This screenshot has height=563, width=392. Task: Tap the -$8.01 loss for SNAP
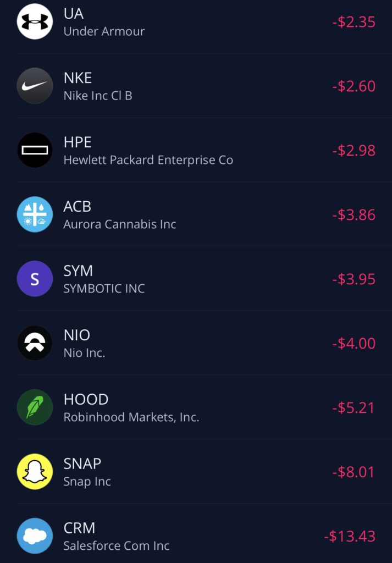pyautogui.click(x=354, y=472)
